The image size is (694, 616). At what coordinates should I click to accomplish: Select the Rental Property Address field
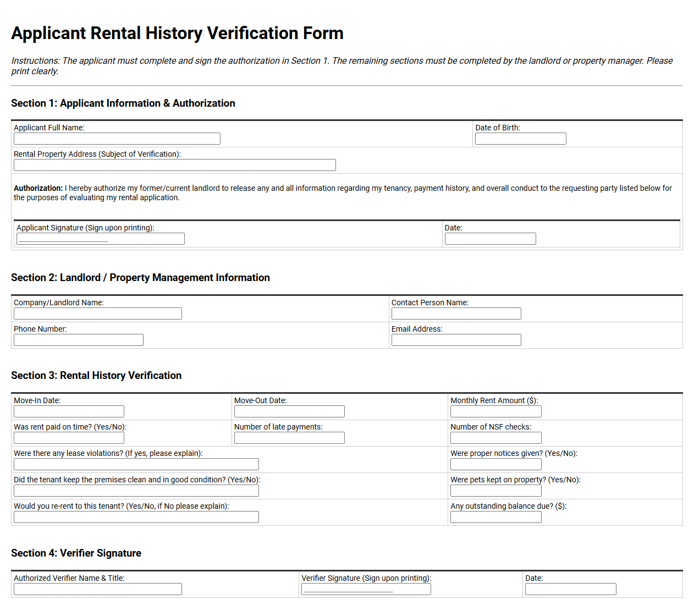pyautogui.click(x=175, y=165)
